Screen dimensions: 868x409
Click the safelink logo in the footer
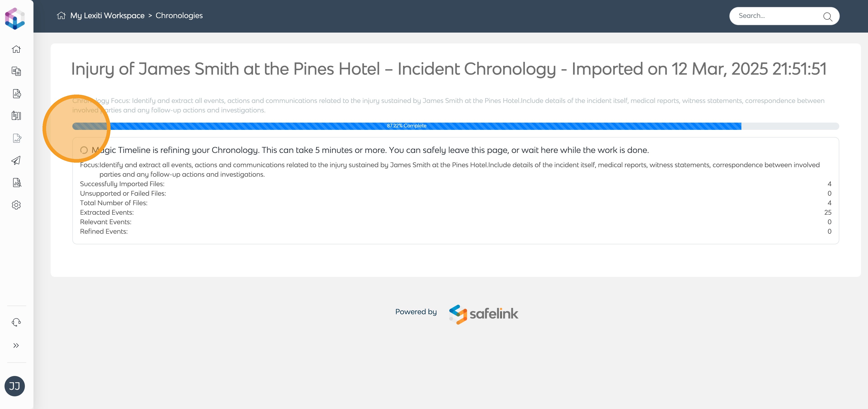point(484,314)
